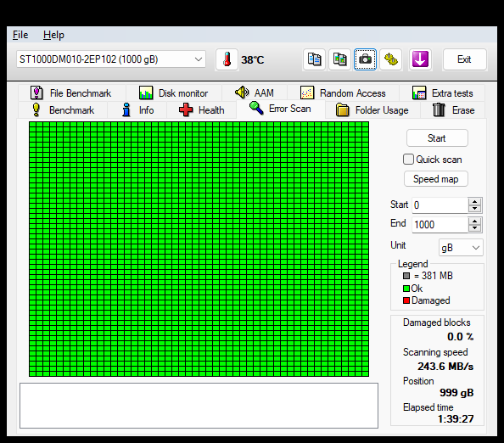504x443 pixels.
Task: Click the Speed map button
Action: click(x=436, y=179)
